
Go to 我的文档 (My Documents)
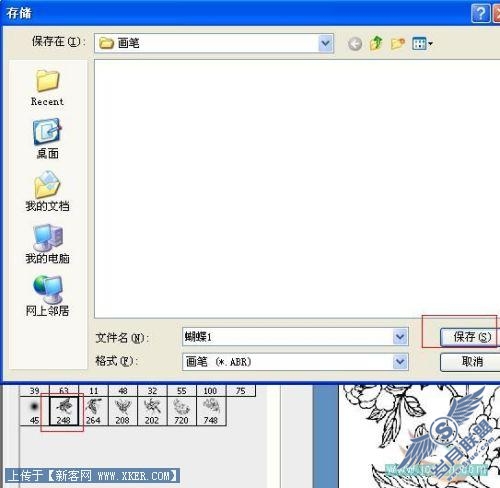(x=47, y=191)
